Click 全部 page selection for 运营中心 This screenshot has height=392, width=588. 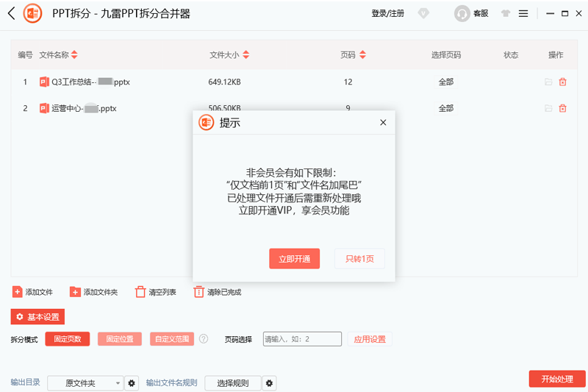(x=446, y=108)
